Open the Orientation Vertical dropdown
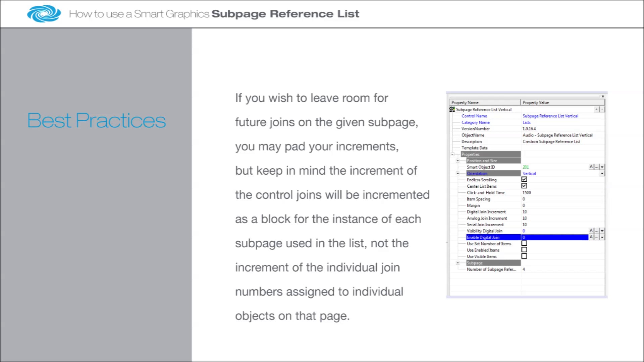Viewport: 644px width, 362px height. pyautogui.click(x=602, y=174)
